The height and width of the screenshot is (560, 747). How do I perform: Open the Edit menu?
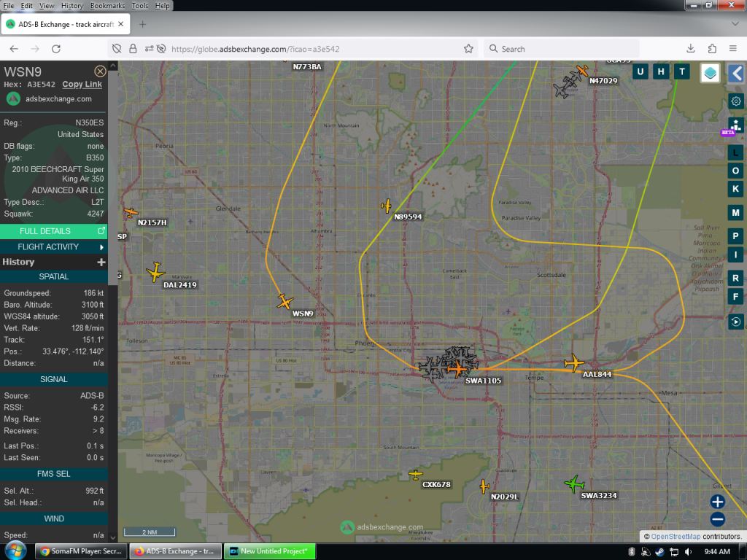coord(27,6)
